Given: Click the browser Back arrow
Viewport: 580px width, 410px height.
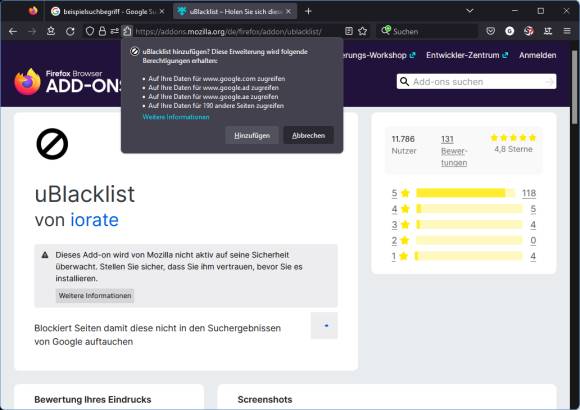Looking at the screenshot, I should [13, 31].
